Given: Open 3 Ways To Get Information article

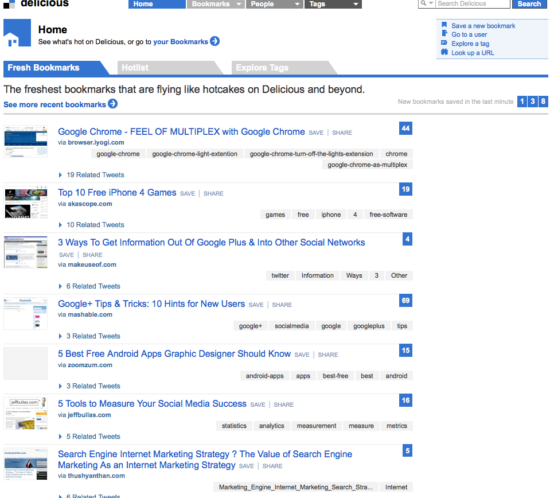Looking at the screenshot, I should point(212,242).
